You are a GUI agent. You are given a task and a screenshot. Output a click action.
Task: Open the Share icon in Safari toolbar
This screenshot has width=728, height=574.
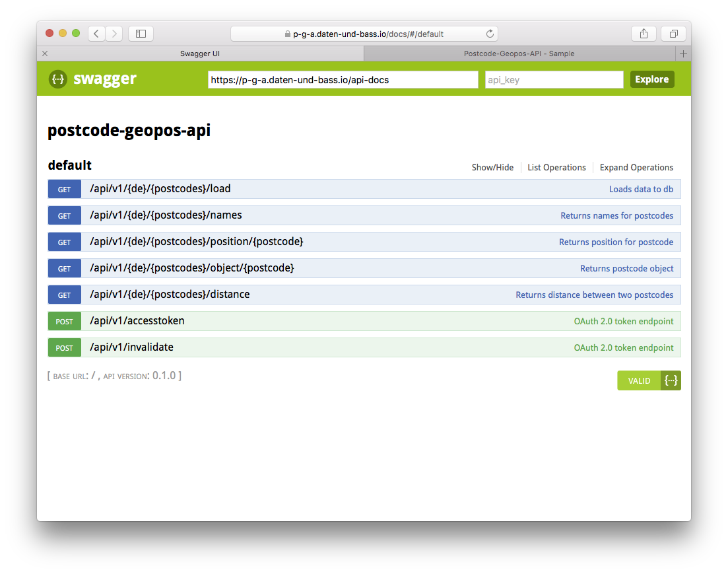[x=644, y=34]
